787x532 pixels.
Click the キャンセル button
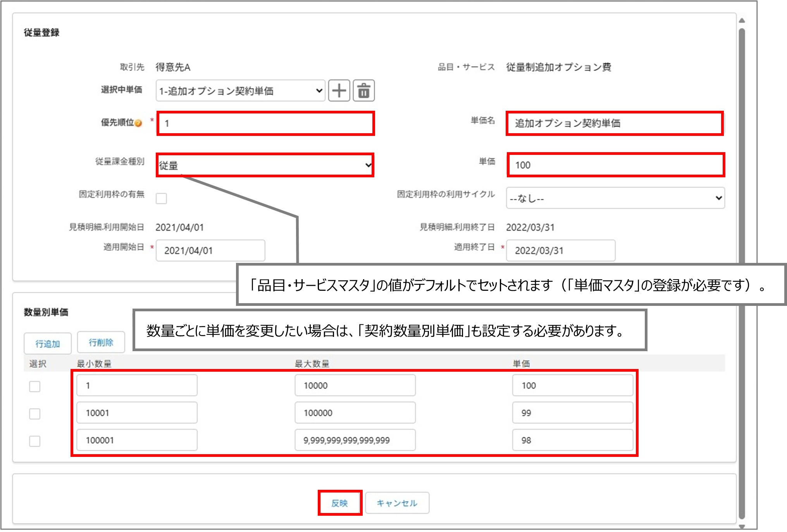[x=397, y=503]
